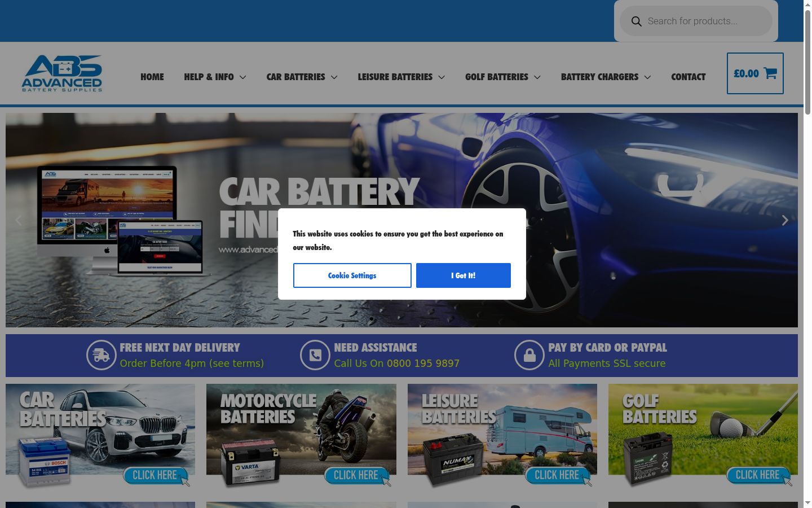Open the Battery Chargers dropdown
Screen dimensions: 812x508
606,77
